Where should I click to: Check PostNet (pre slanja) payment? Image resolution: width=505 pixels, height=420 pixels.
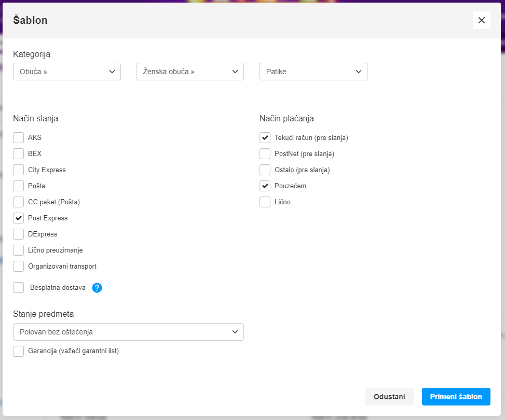pos(265,154)
